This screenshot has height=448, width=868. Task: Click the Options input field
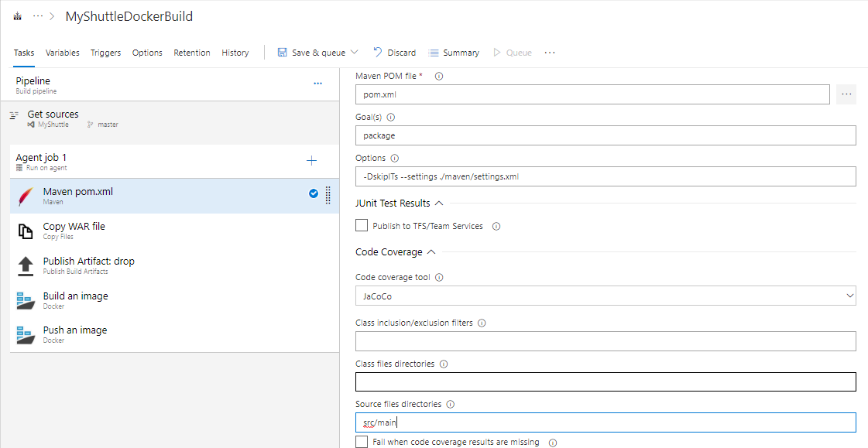point(606,176)
